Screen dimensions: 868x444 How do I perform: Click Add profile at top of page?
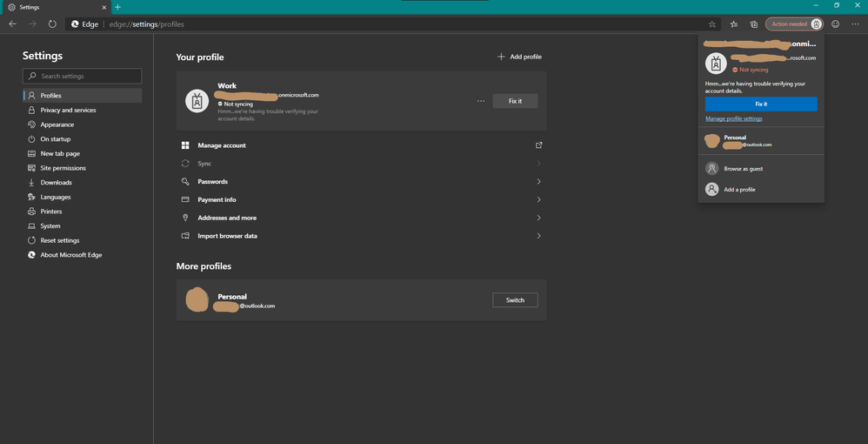coord(519,57)
